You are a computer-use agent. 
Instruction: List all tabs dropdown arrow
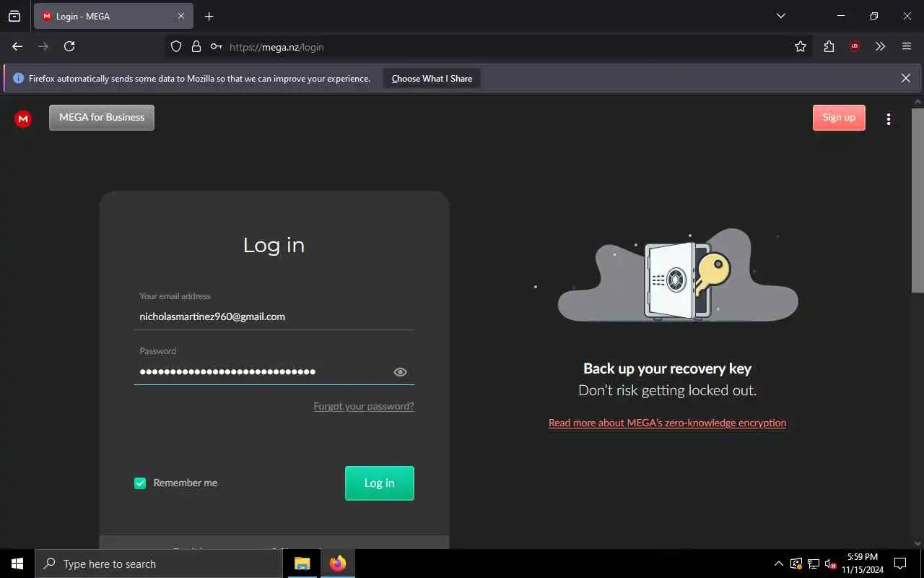tap(780, 16)
